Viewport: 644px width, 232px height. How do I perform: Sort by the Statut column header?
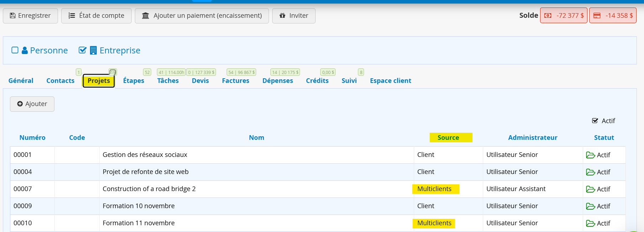point(604,138)
